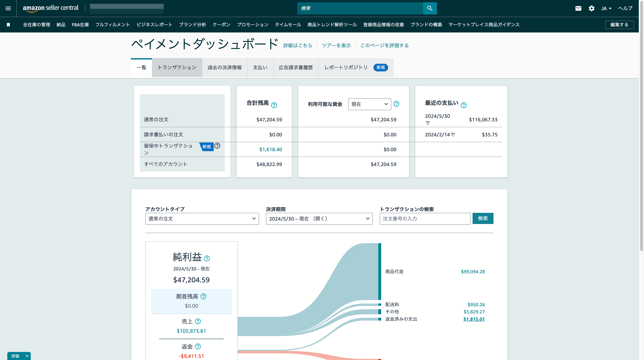Focus the 注文番号の入力 field

coord(425,219)
